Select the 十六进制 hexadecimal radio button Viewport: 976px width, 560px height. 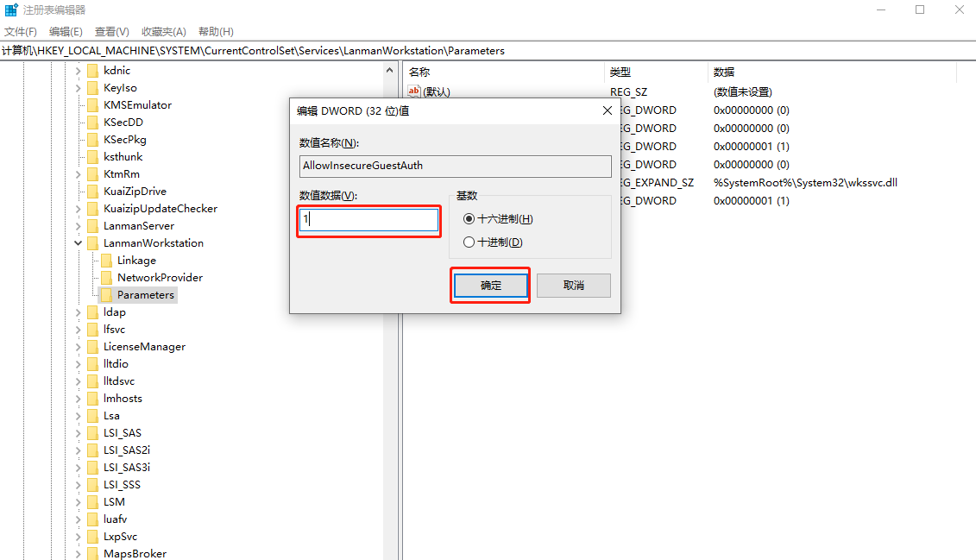pyautogui.click(x=469, y=219)
